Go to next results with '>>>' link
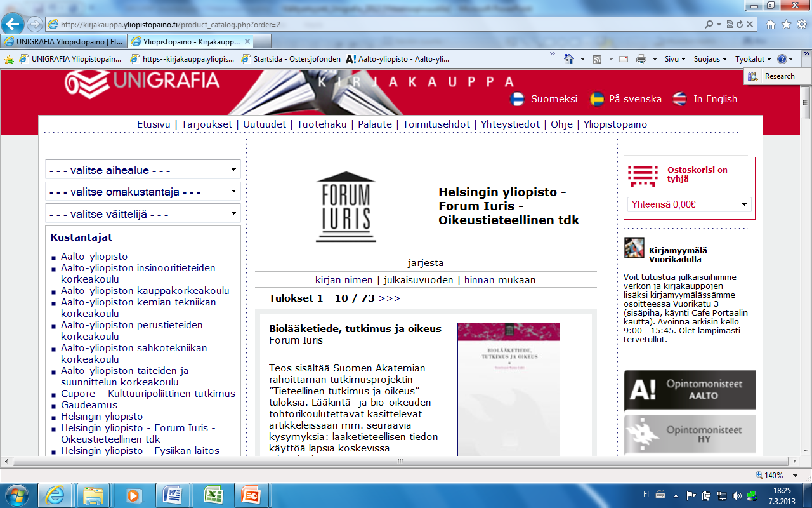This screenshot has width=812, height=508. pos(390,298)
